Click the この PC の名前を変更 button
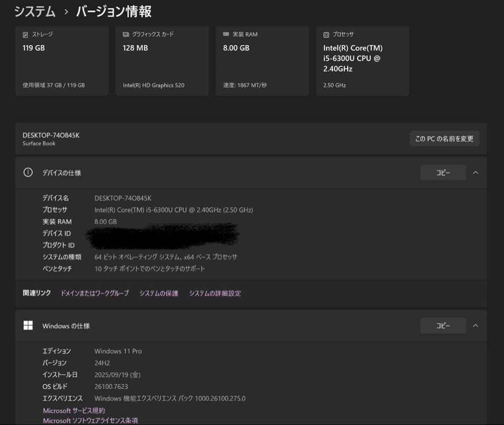 coord(444,139)
